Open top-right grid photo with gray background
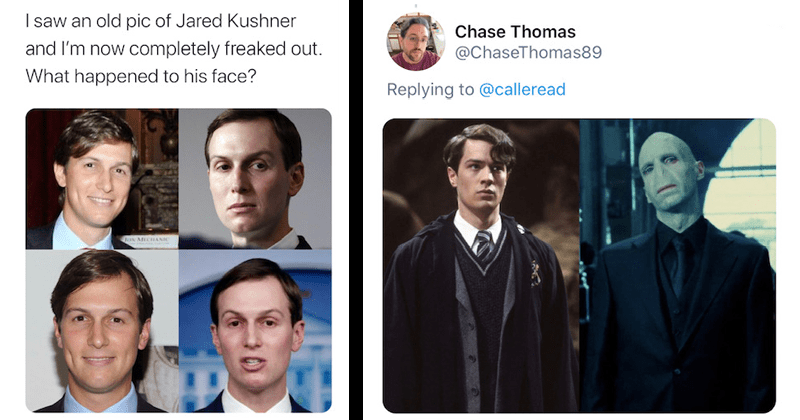 (x=255, y=179)
